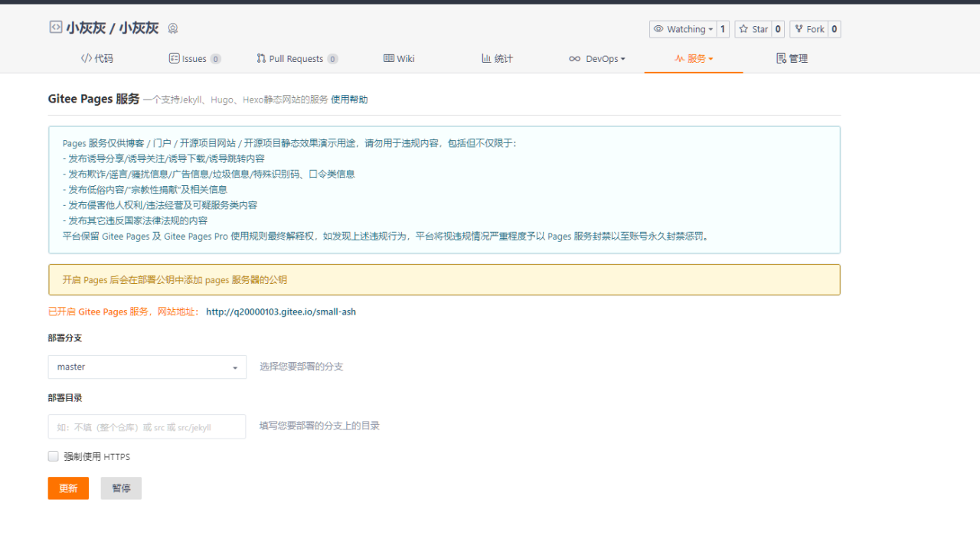Open the q20000103.gitee.io/small-ash site link
This screenshot has width=980, height=558.
click(x=281, y=312)
